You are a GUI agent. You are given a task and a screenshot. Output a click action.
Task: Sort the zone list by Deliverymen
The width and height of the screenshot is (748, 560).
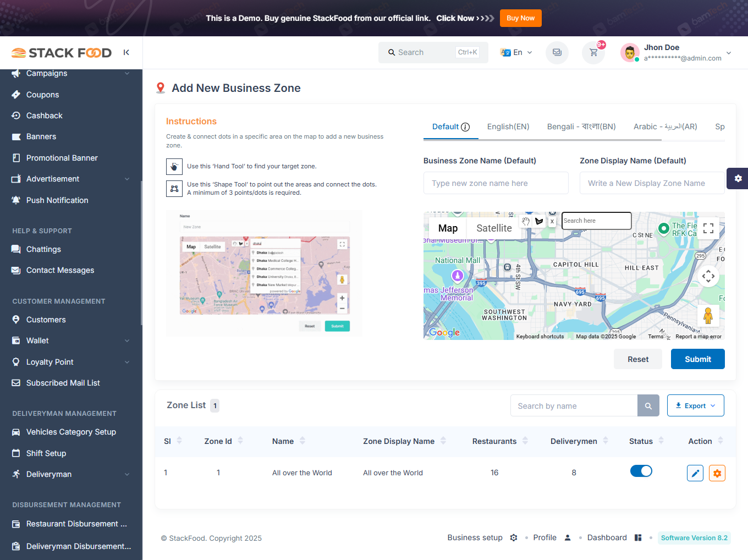pyautogui.click(x=606, y=441)
